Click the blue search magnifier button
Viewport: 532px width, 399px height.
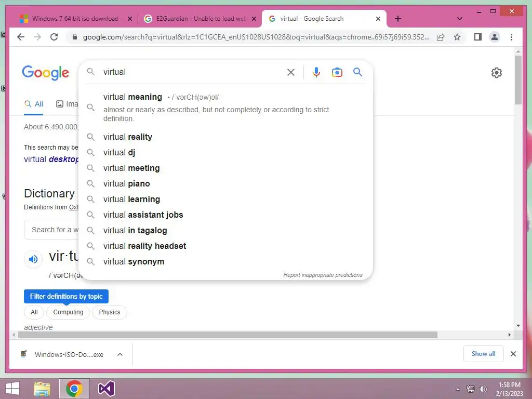(x=357, y=72)
